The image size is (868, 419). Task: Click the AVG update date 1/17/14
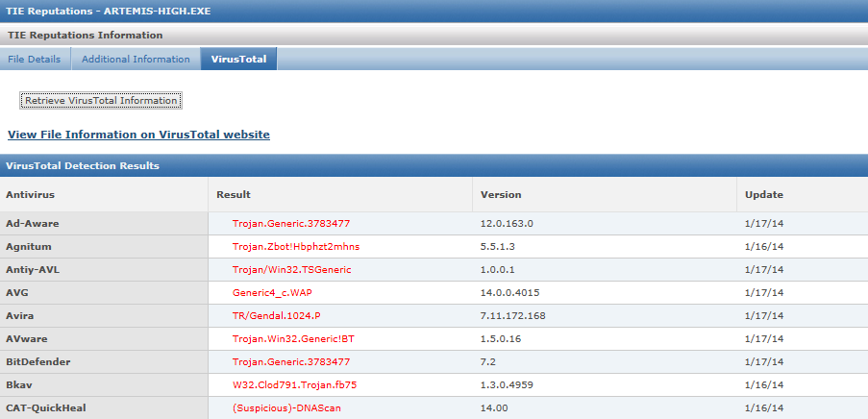coord(764,292)
